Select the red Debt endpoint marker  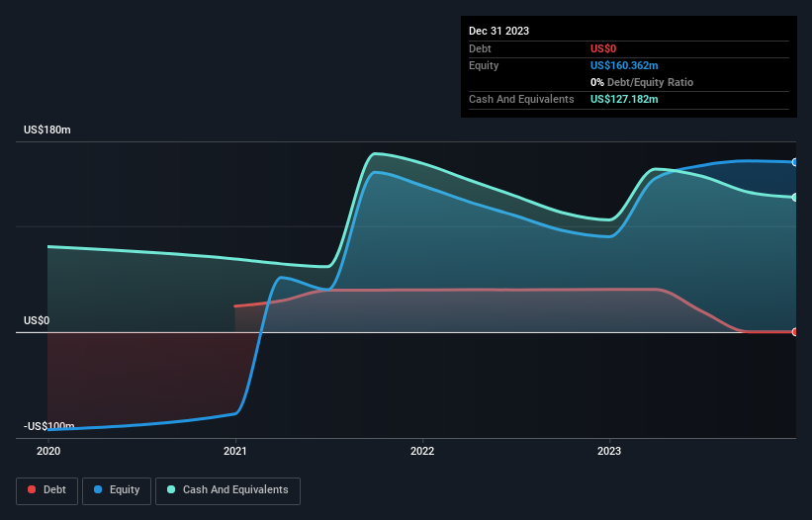(794, 332)
